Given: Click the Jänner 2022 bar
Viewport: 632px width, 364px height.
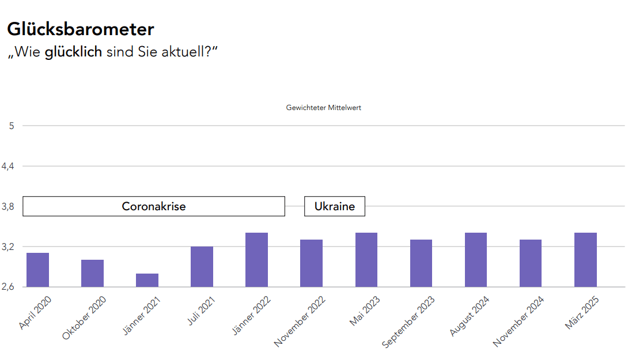Looking at the screenshot, I should pos(256,260).
